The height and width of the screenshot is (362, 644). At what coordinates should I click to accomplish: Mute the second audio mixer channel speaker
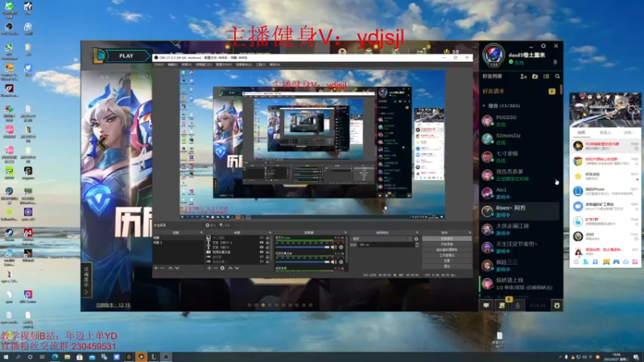pyautogui.click(x=333, y=262)
